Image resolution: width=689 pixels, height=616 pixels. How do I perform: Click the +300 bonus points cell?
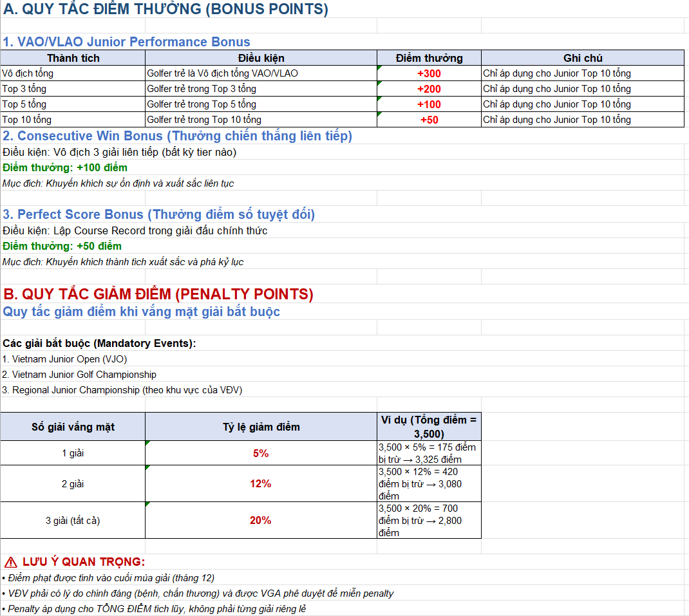pos(429,73)
